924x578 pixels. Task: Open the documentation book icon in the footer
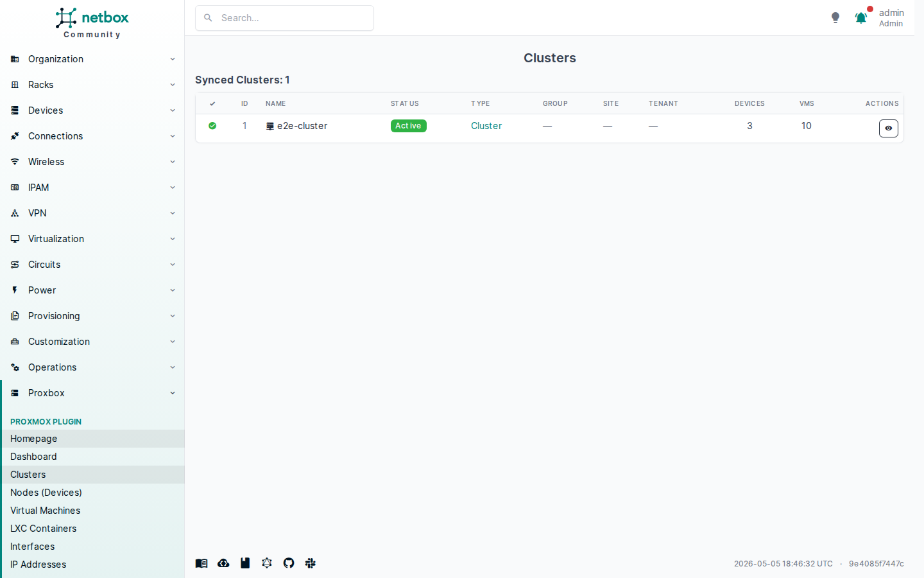(201, 563)
